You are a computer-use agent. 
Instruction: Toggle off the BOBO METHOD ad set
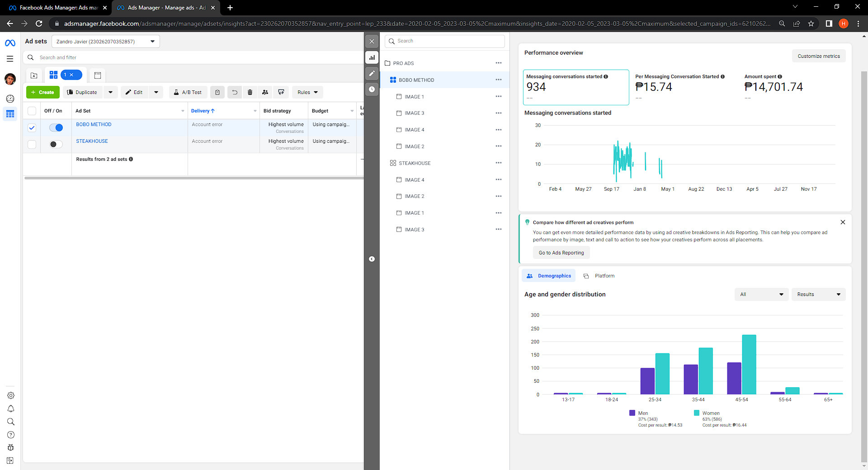(56, 128)
